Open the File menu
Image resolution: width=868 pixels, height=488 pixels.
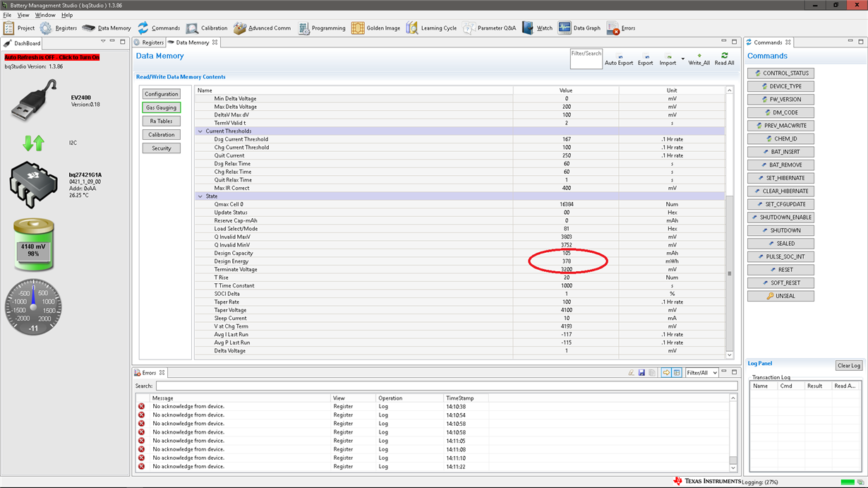pyautogui.click(x=8, y=15)
